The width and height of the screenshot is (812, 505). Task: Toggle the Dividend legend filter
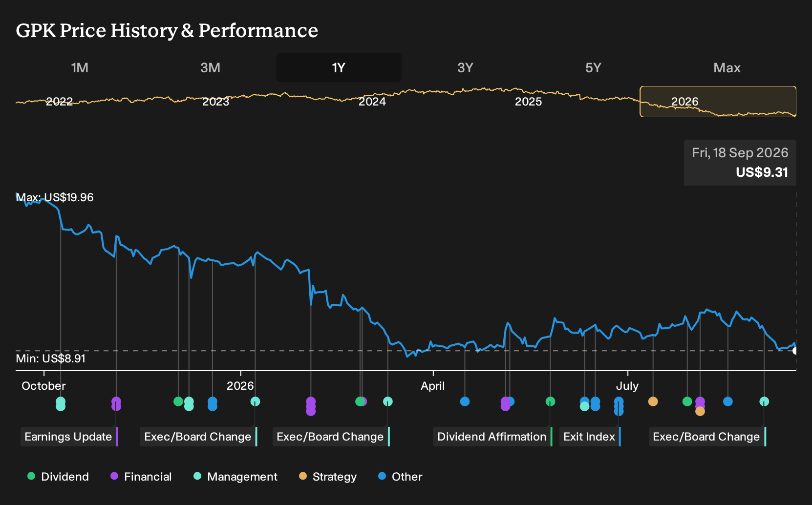point(58,477)
